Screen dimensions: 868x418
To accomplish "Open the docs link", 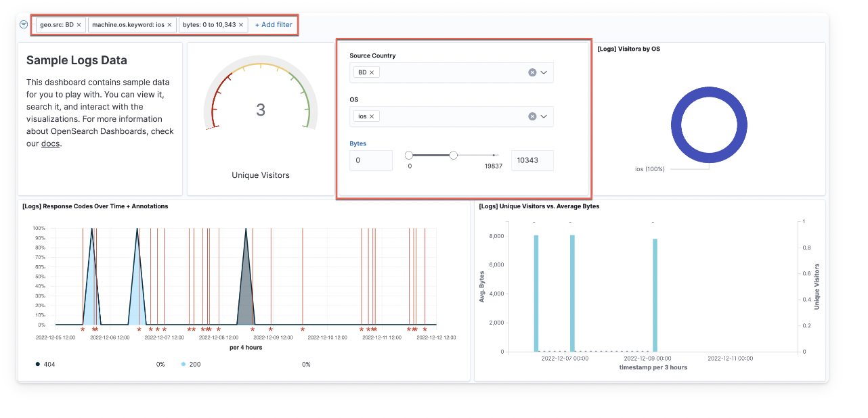I will 51,143.
